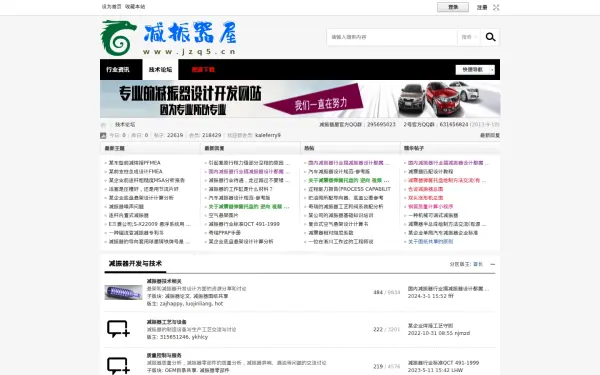Screen dimensions: 600x375
Task: Open 减振器行业标准QCT 491-1999 in latest replies
Action: click(x=244, y=224)
